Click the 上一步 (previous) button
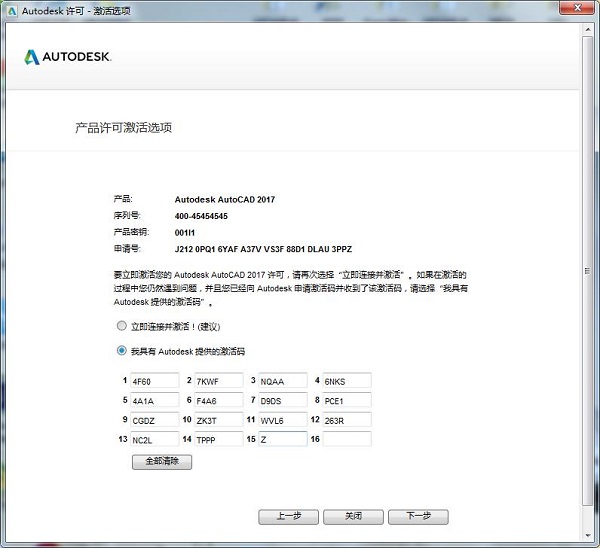 (289, 517)
